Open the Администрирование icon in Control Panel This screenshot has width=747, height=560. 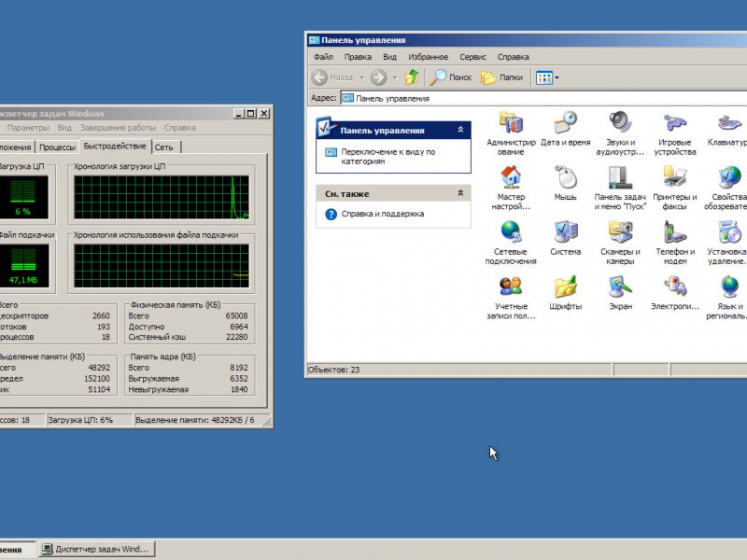click(x=511, y=123)
